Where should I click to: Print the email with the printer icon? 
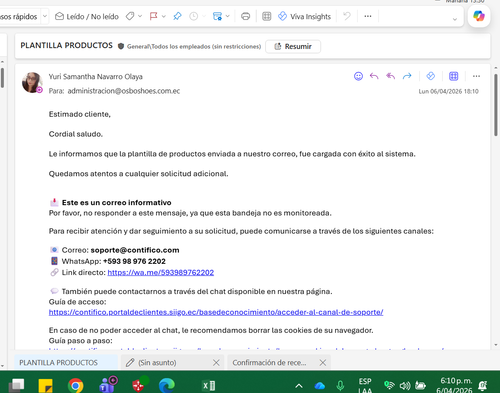[x=245, y=16]
